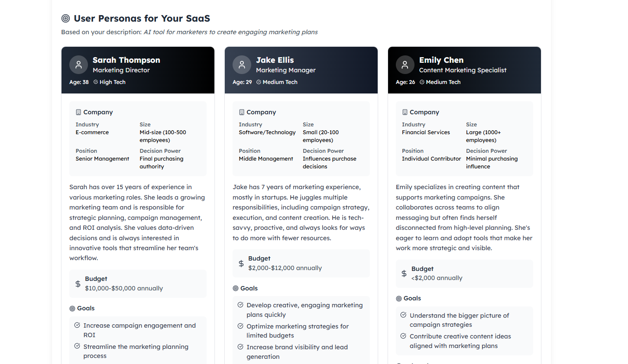Click Sarah Thompson's avatar icon
Image resolution: width=628 pixels, height=364 pixels.
pyautogui.click(x=78, y=65)
